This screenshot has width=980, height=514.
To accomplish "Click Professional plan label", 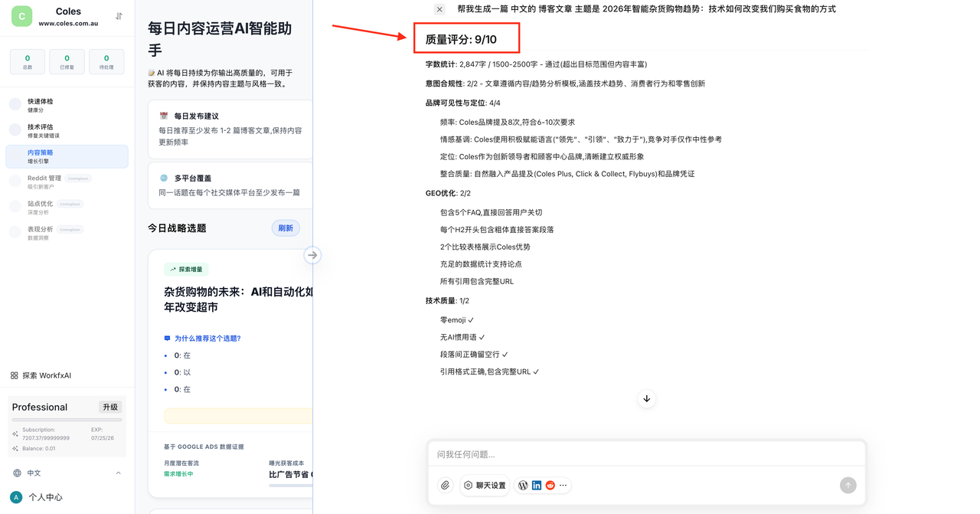I will click(40, 407).
